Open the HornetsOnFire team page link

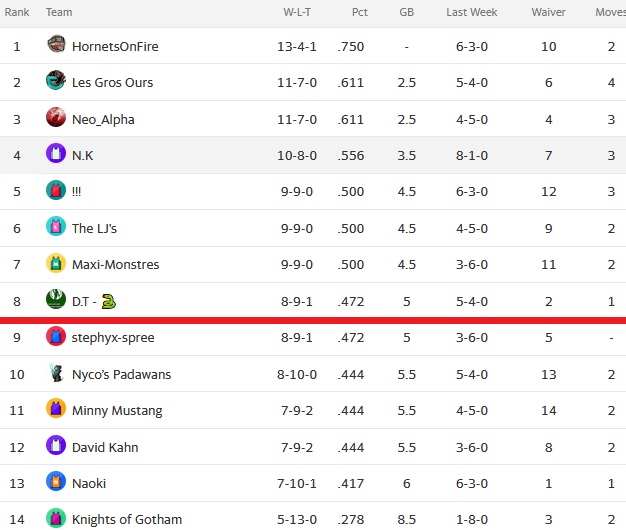[x=115, y=47]
